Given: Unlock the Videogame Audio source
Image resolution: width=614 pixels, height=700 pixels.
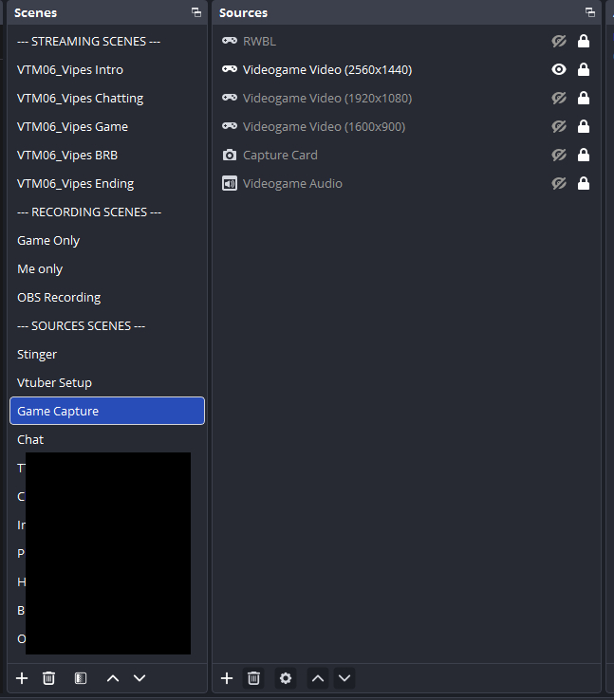Looking at the screenshot, I should (584, 184).
